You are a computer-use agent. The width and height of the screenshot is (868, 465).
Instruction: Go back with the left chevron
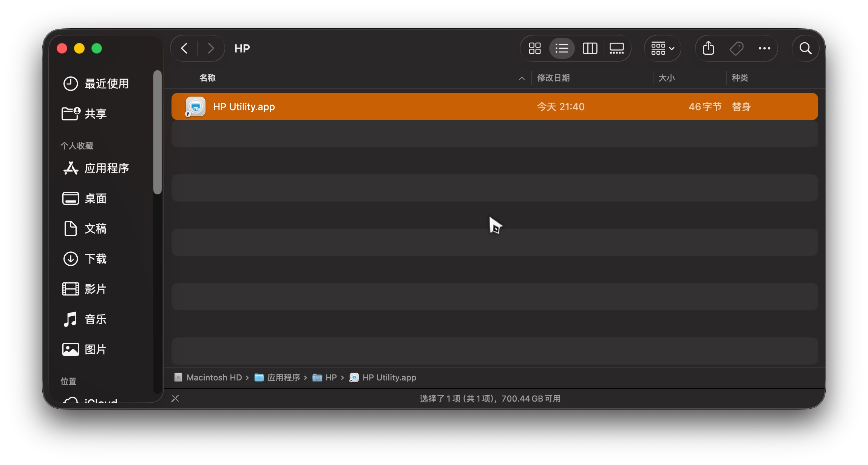click(184, 48)
